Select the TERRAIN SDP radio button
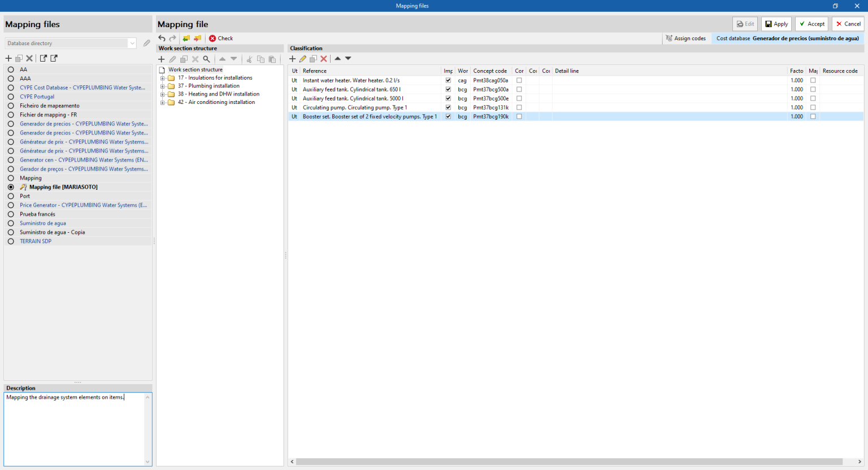This screenshot has height=470, width=868. pyautogui.click(x=11, y=241)
